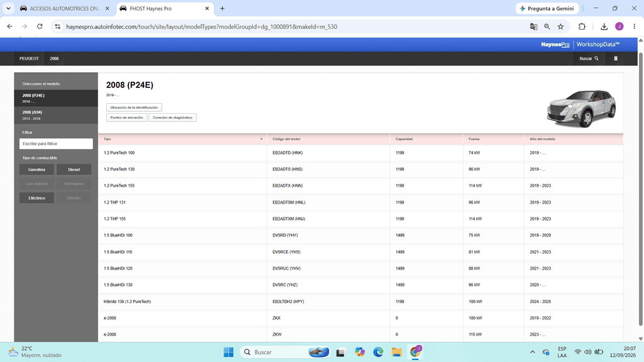This screenshot has height=362, width=644.
Task: Toggle the Gas natural fuel filter
Action: pos(36,184)
